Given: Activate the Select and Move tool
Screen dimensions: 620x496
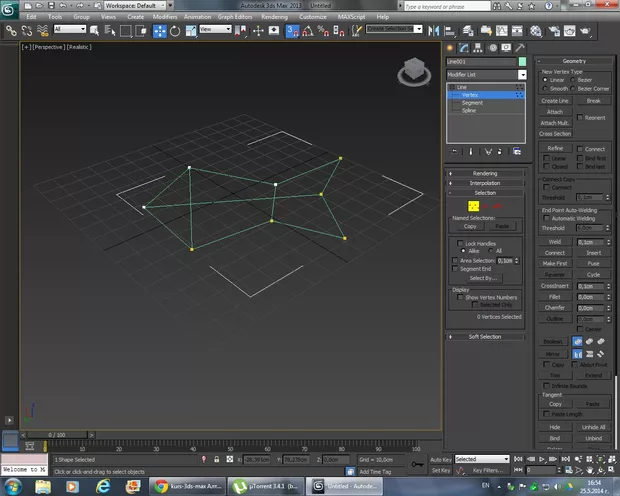Looking at the screenshot, I should (x=162, y=30).
